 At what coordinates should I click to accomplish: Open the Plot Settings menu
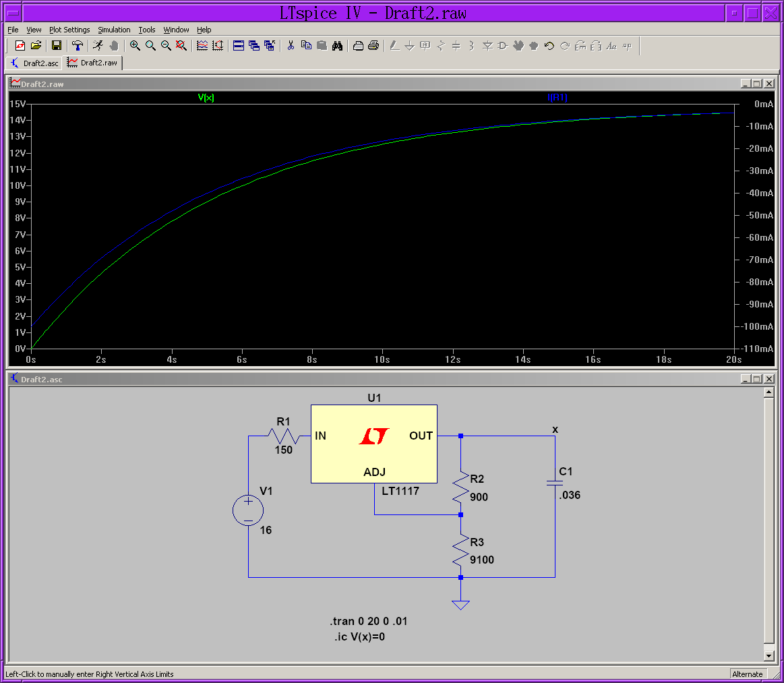69,30
